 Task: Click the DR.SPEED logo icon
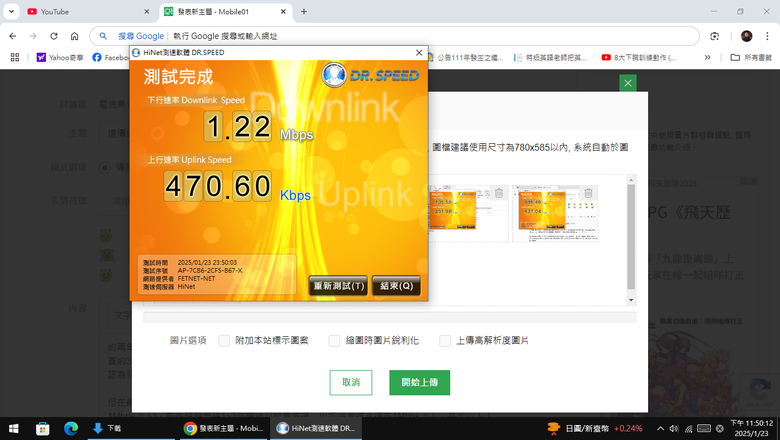coord(333,75)
